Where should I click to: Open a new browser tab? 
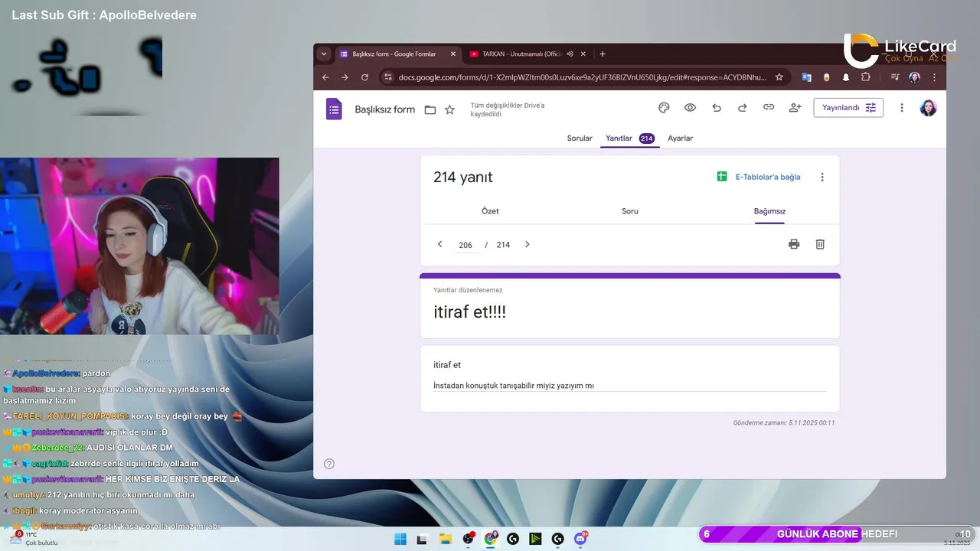tap(603, 54)
